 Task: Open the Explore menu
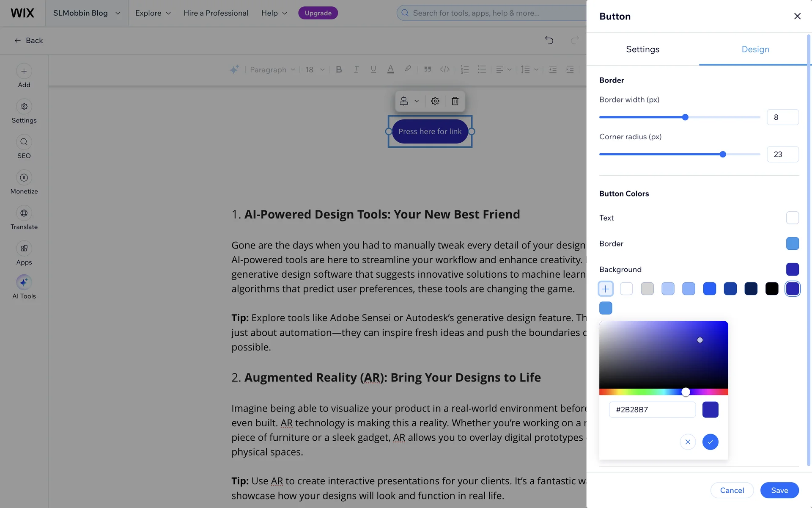click(153, 13)
